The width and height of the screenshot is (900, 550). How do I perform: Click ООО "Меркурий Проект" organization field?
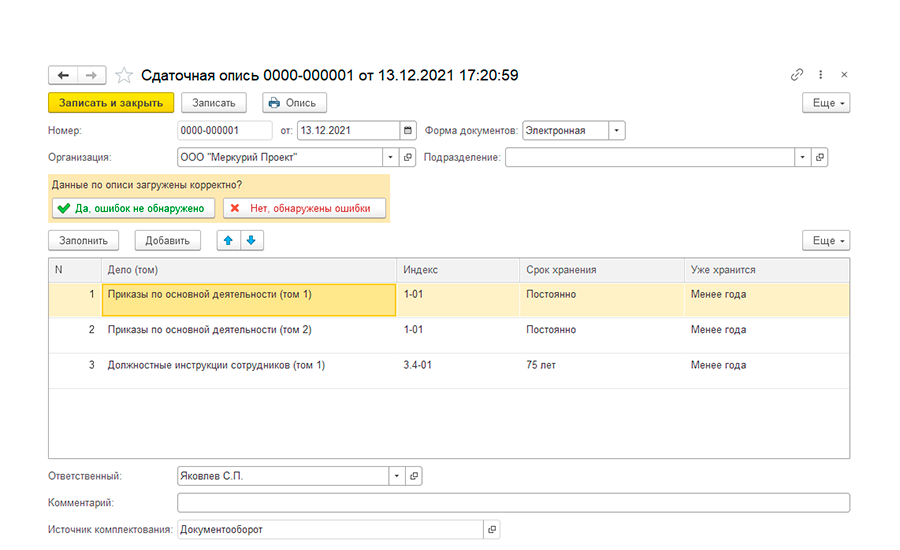pyautogui.click(x=280, y=157)
